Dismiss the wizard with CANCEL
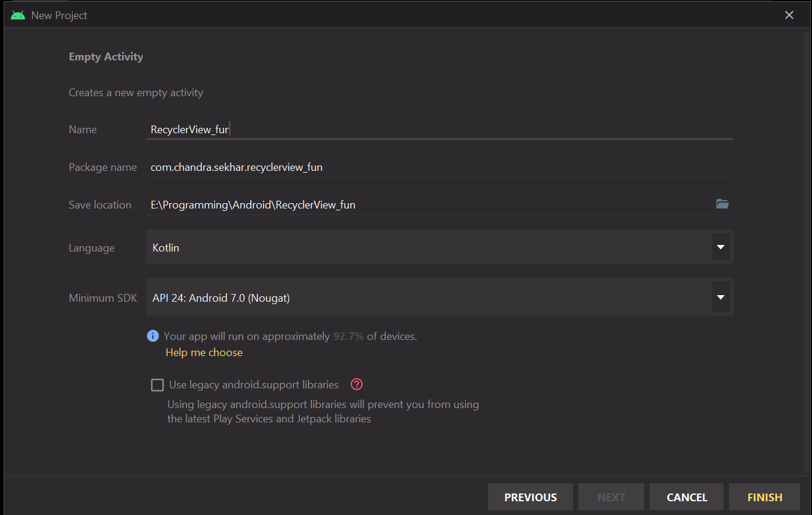Viewport: 812px width, 515px height. point(687,497)
